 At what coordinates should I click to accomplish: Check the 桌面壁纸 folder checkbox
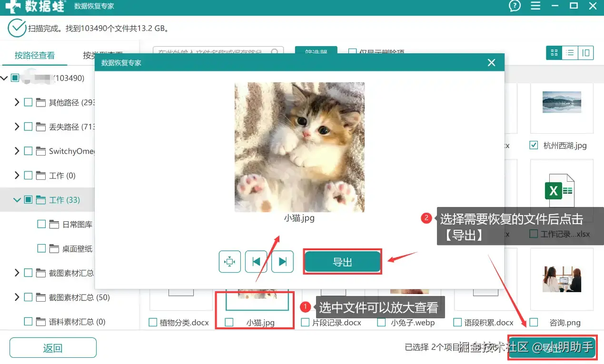41,248
